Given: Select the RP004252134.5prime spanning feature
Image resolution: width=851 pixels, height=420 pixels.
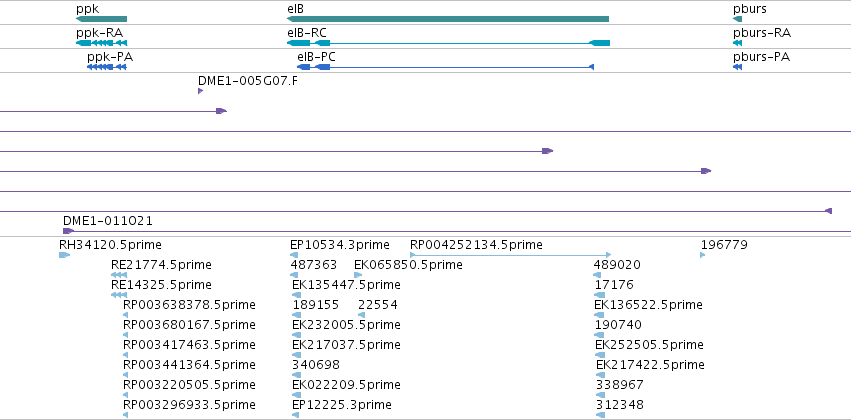Looking at the screenshot, I should [511, 255].
